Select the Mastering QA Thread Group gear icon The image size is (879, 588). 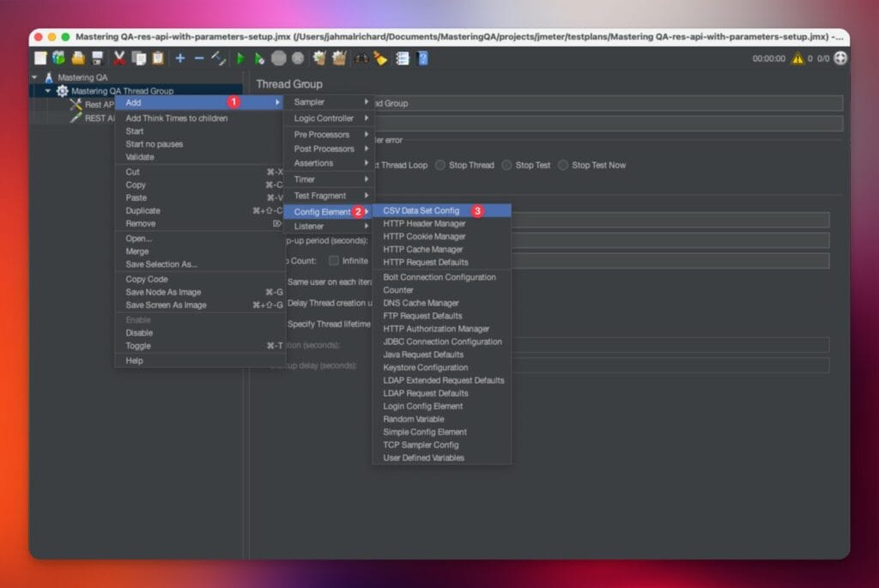(x=62, y=91)
